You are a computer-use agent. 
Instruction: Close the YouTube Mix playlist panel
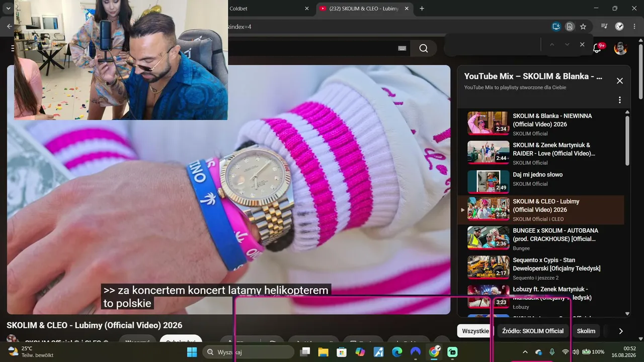(x=620, y=81)
